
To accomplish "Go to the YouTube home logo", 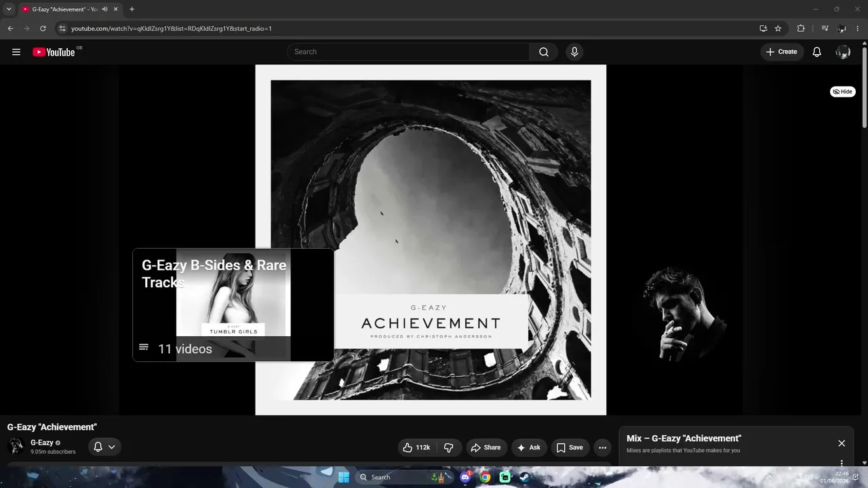I will [54, 52].
